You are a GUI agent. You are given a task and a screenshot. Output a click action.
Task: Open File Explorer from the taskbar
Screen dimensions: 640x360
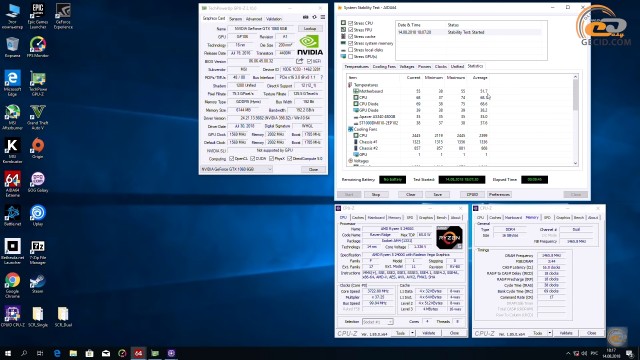[x=73, y=353]
